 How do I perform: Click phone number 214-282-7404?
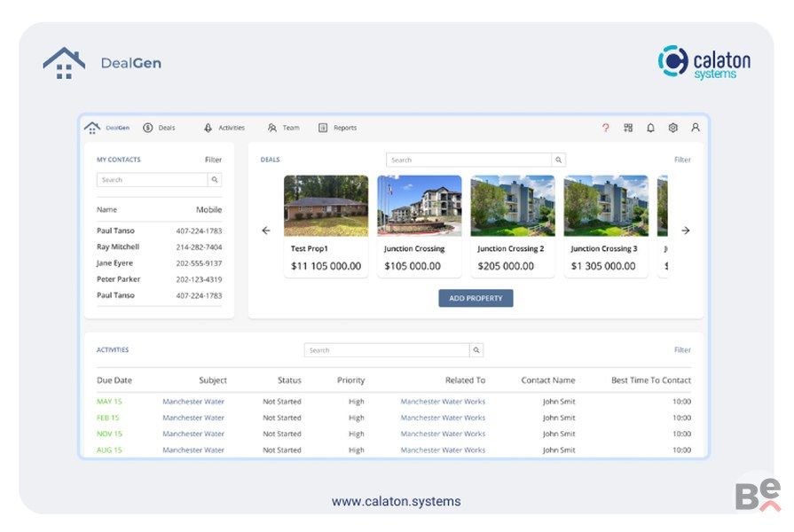click(x=199, y=247)
